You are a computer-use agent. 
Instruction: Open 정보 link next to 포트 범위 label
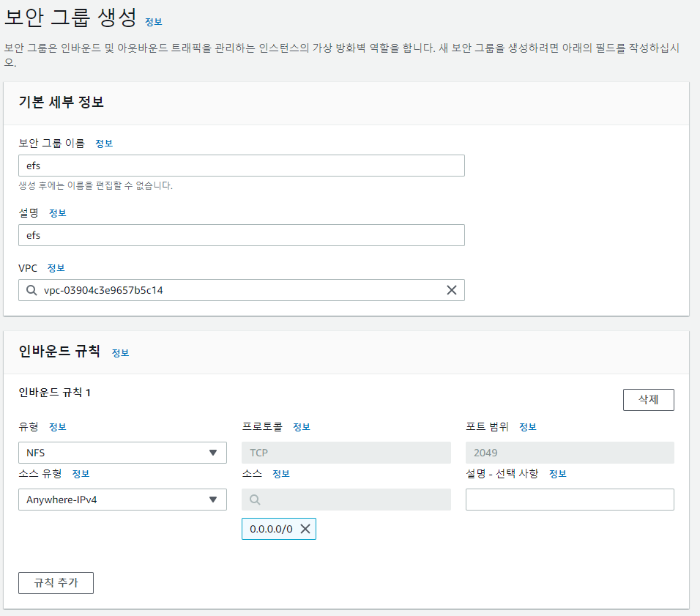click(x=528, y=427)
